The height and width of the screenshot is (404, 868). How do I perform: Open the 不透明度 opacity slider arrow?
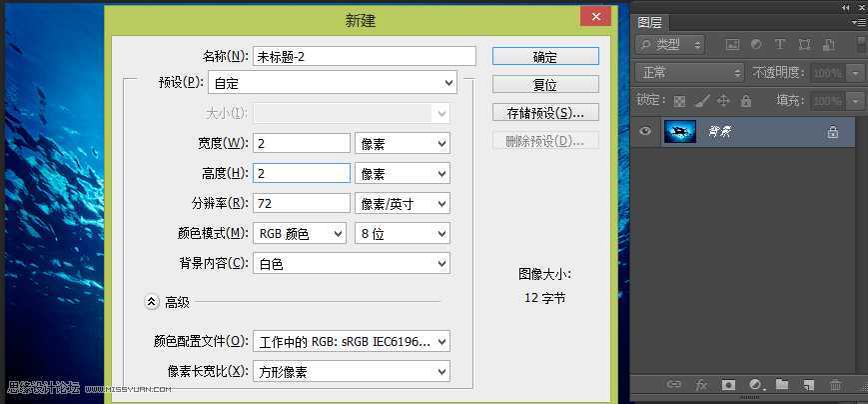pyautogui.click(x=856, y=73)
